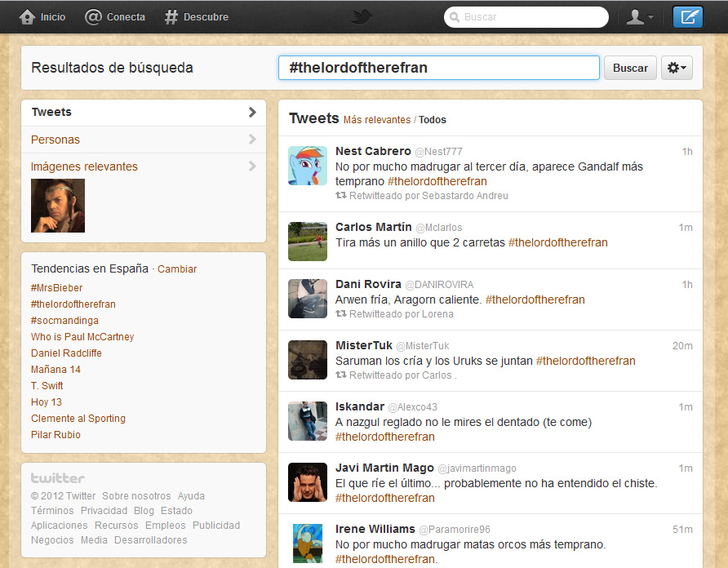Click Carlos Martín's avatar
Screen dimensions: 728x568
(x=308, y=242)
